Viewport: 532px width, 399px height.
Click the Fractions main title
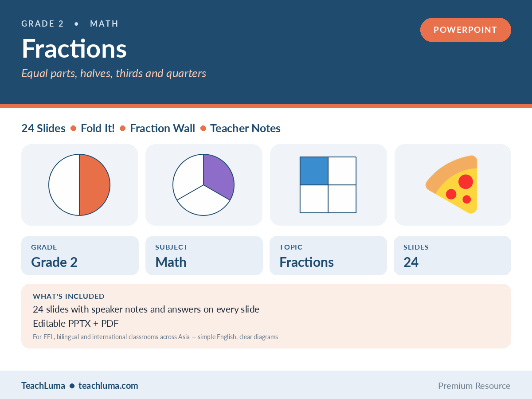tap(74, 48)
